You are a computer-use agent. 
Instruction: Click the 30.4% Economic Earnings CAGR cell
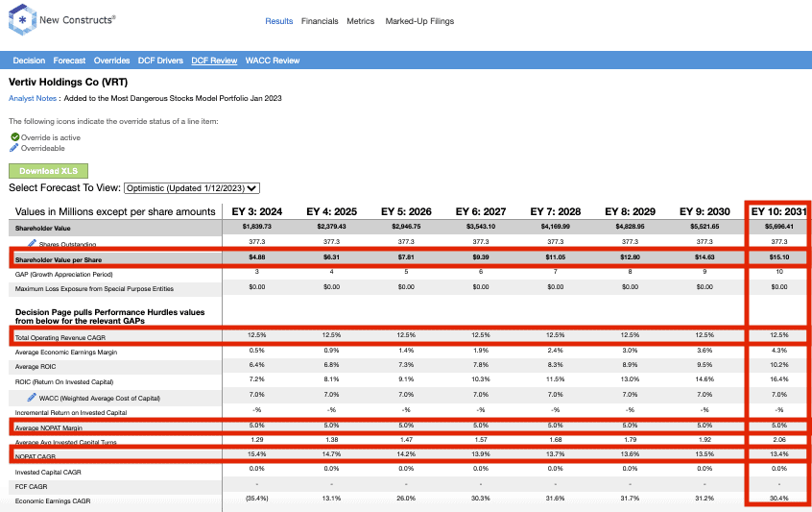coord(778,499)
